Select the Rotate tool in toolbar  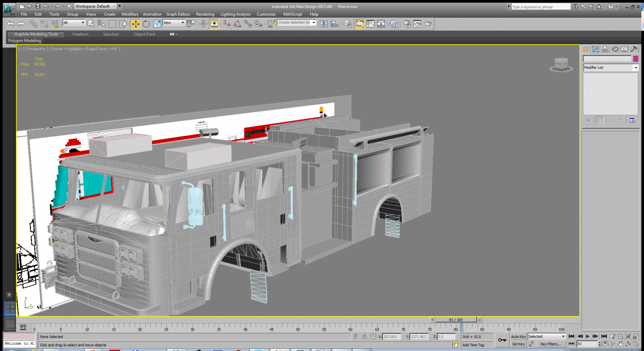pos(146,24)
